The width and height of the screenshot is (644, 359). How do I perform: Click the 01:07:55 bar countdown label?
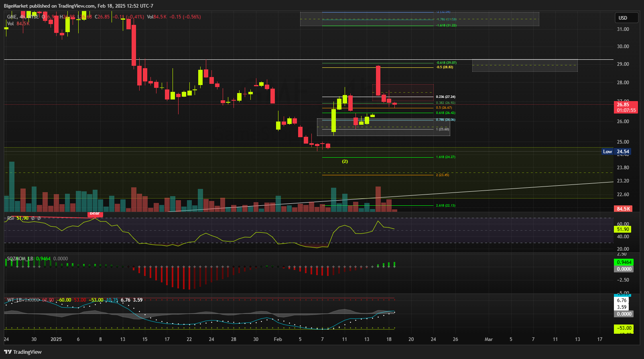click(626, 110)
